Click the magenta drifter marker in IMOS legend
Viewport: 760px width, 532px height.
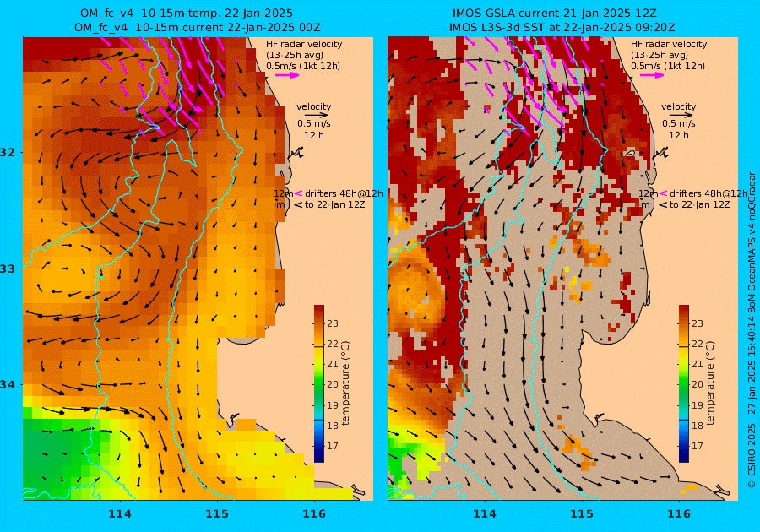pos(663,193)
